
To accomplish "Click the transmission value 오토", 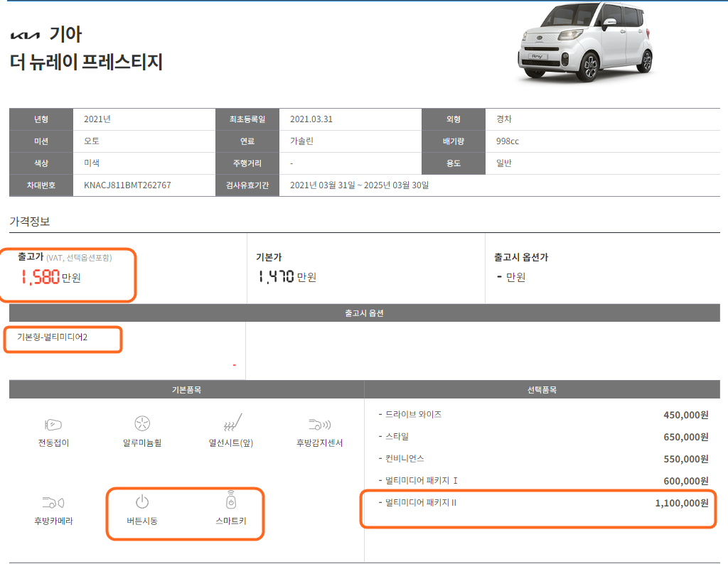I will [x=92, y=141].
